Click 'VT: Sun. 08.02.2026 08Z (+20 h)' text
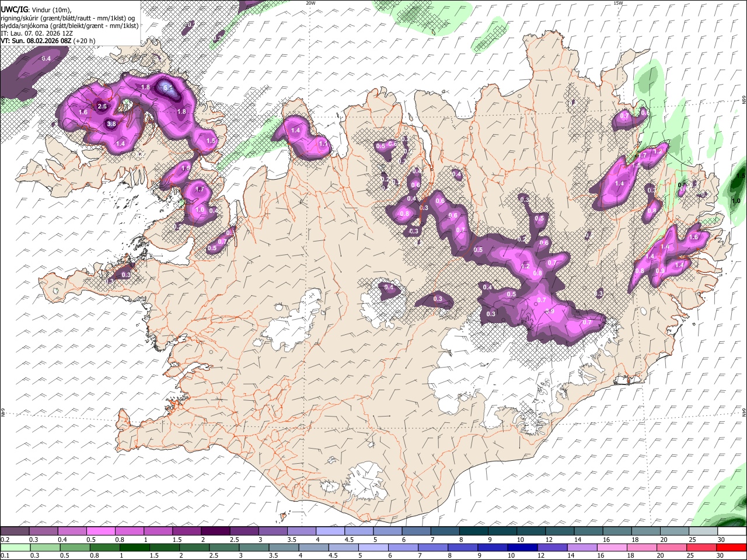 pos(48,41)
